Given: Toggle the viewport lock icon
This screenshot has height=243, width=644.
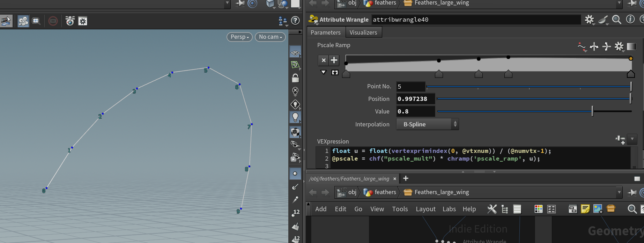Looking at the screenshot, I should click(295, 78).
